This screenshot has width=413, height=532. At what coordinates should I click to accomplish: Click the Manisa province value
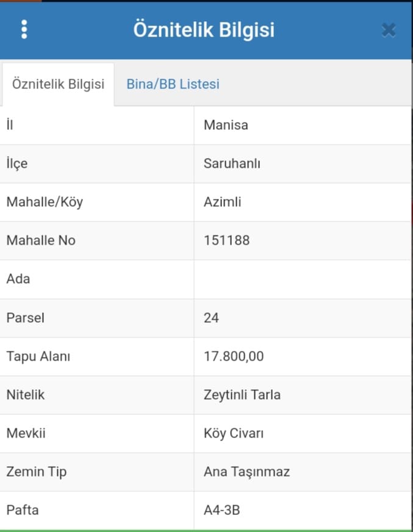(x=226, y=125)
